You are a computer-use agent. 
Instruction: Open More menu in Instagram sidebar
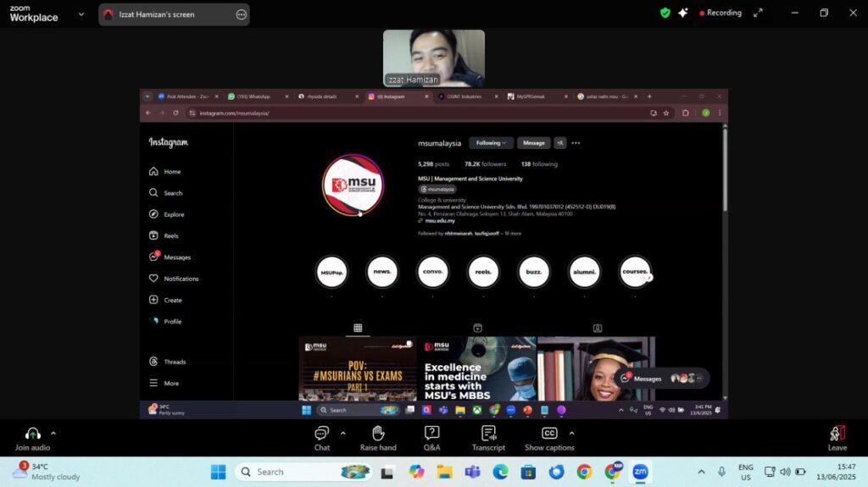164,383
